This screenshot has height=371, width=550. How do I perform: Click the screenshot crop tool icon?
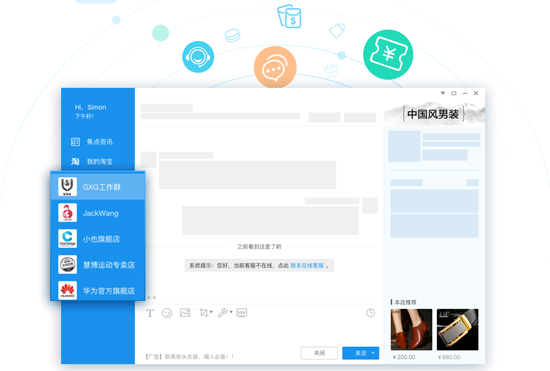click(x=204, y=312)
